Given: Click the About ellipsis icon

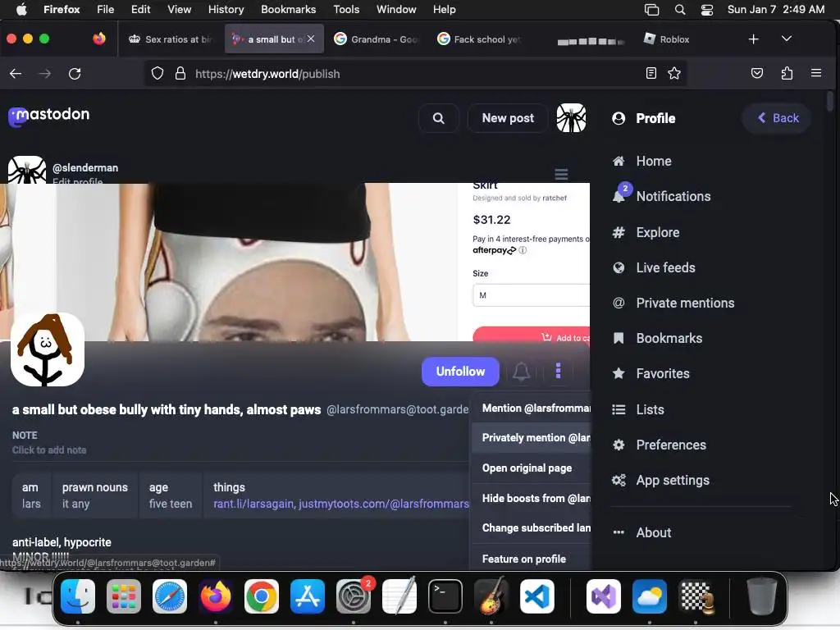Looking at the screenshot, I should (619, 532).
